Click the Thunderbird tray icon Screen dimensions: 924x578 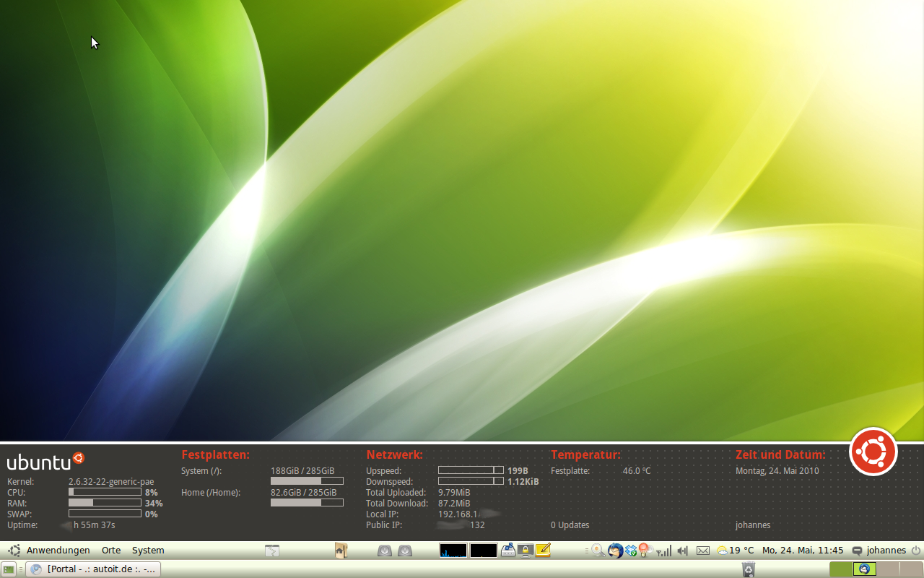pyautogui.click(x=615, y=551)
